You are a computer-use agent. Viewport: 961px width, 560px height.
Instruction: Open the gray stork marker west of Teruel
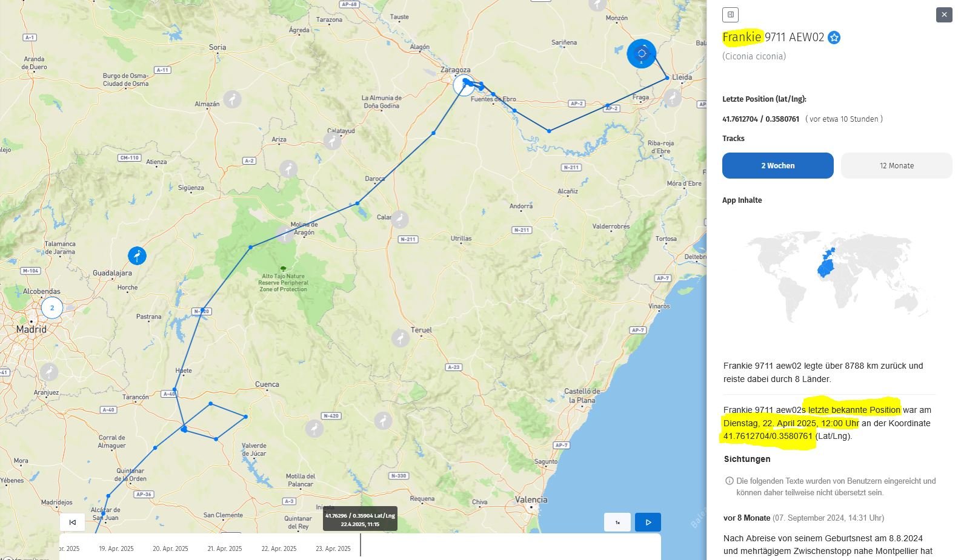[x=400, y=338]
